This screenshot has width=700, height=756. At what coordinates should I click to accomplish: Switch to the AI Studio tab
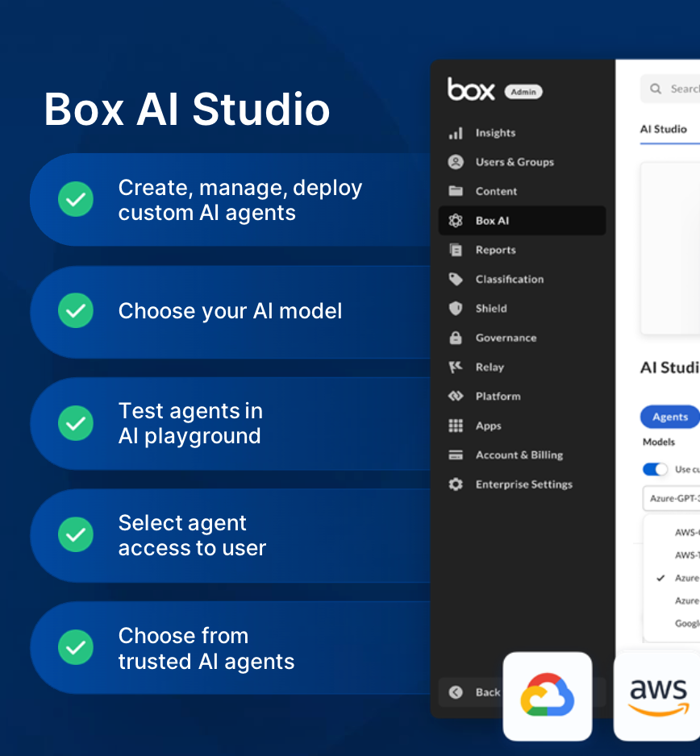[664, 129]
